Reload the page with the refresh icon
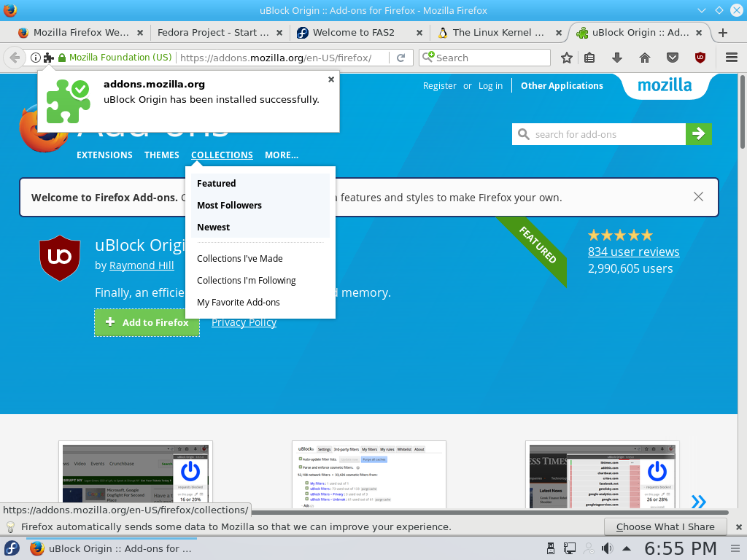The height and width of the screenshot is (560, 747). click(401, 58)
